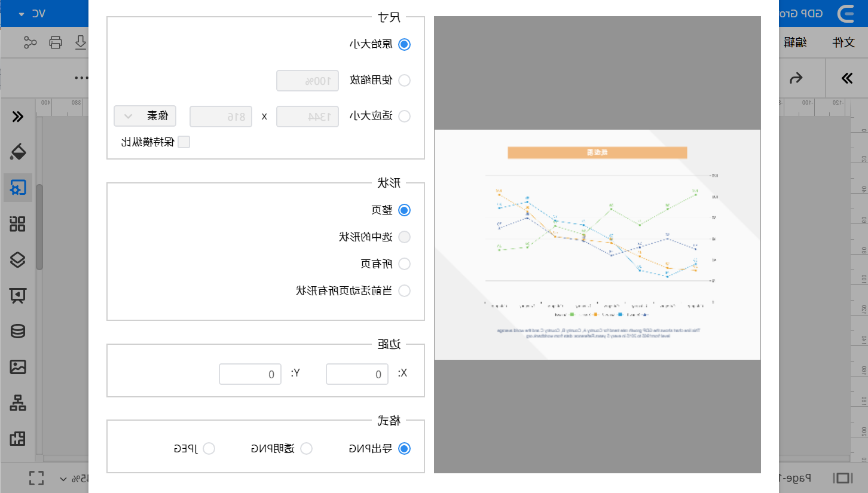
Task: Click the chart export preview thumbnail
Action: (597, 244)
